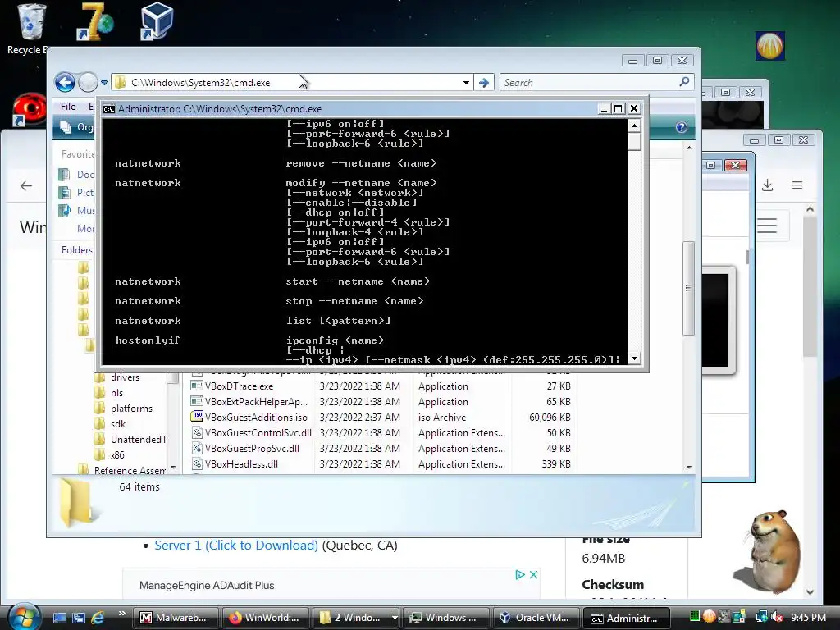840x630 pixels.
Task: Switch to Administrator cmd taskbar button
Action: coord(626,618)
